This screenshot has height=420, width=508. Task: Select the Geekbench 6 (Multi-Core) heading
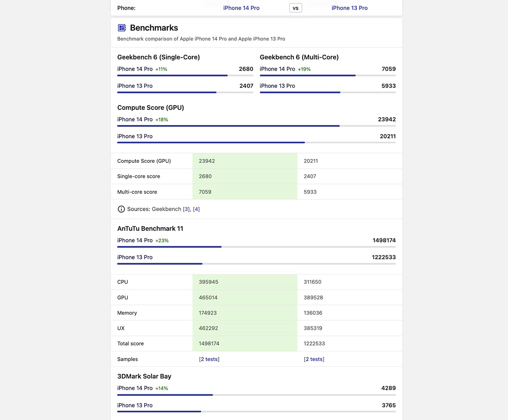point(299,57)
